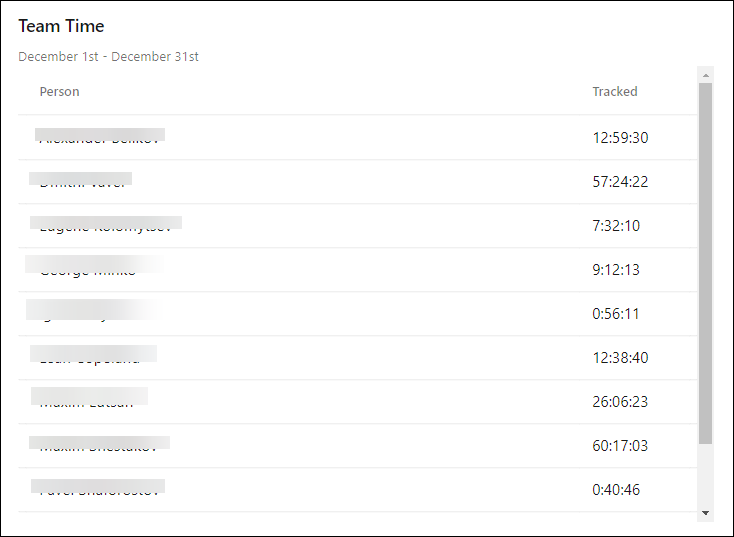This screenshot has width=734, height=537.
Task: Click the scrollbar up arrow
Action: tap(705, 75)
